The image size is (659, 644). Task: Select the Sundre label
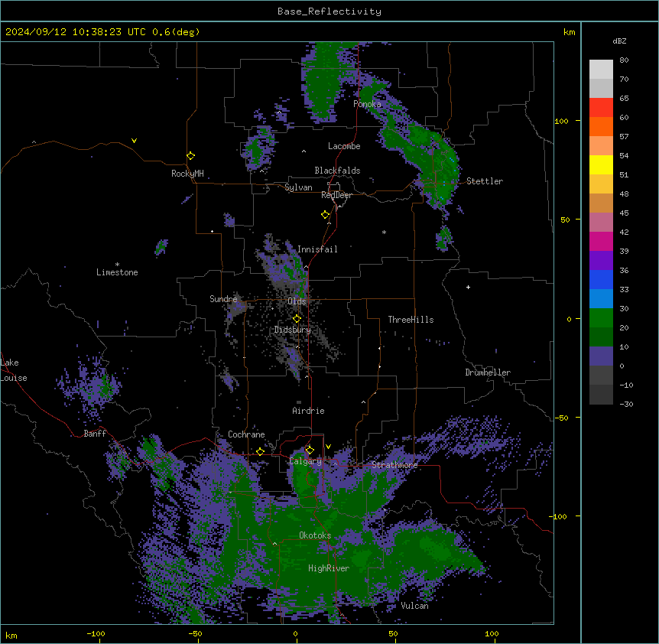tap(223, 299)
